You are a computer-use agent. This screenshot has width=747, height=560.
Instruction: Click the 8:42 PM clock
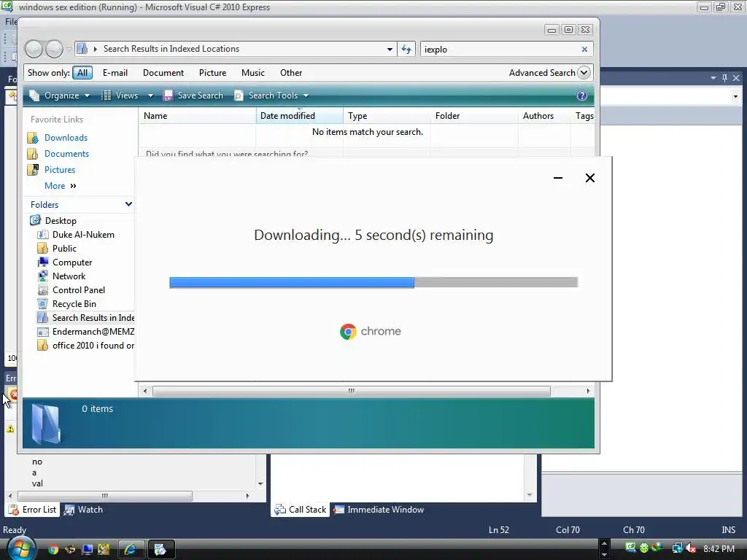click(x=719, y=548)
